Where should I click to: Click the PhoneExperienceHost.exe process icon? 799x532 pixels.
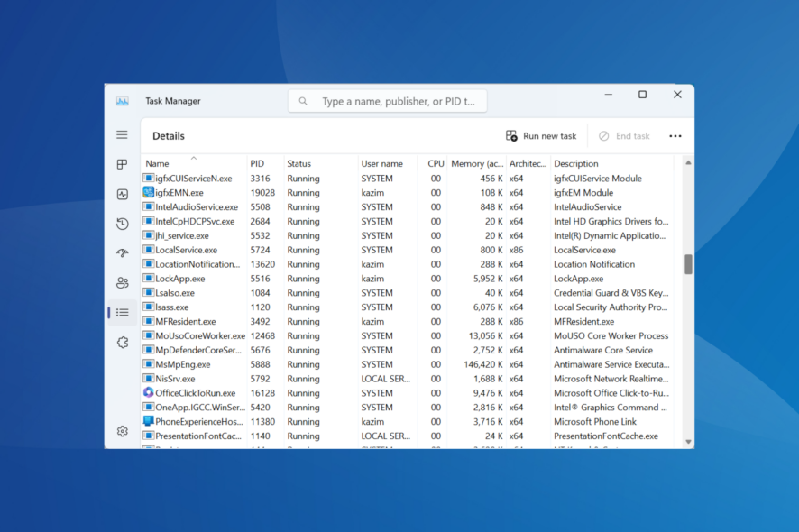pyautogui.click(x=149, y=421)
